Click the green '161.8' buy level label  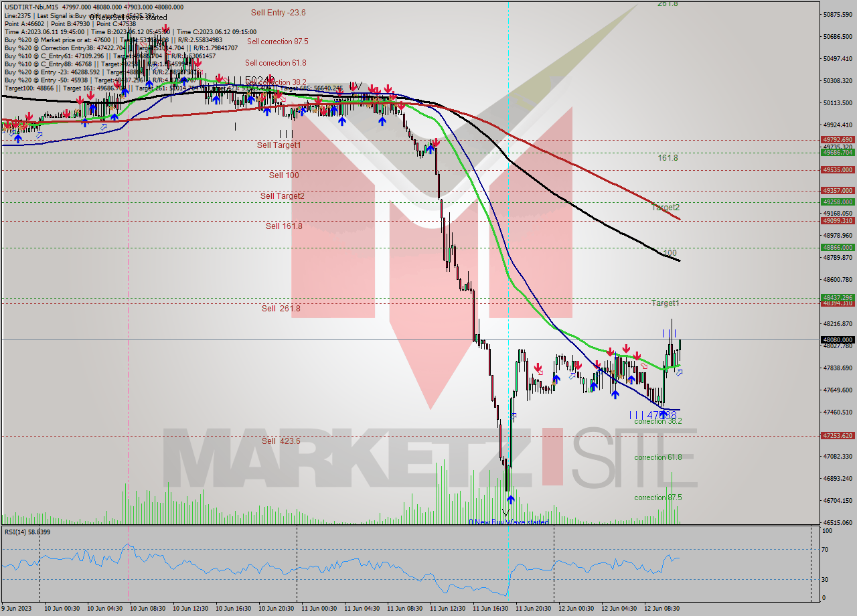668,158
